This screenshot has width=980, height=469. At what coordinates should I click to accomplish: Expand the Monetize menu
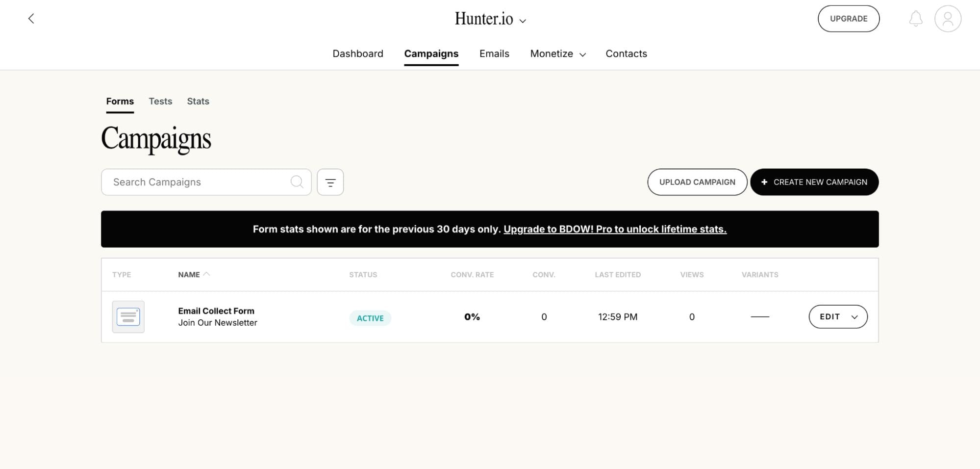pyautogui.click(x=558, y=53)
